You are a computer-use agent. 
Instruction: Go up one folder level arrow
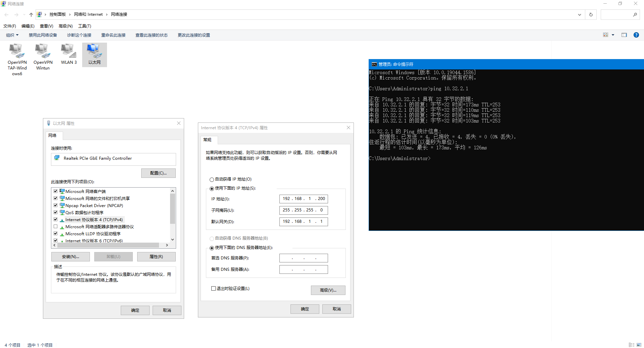(x=31, y=15)
